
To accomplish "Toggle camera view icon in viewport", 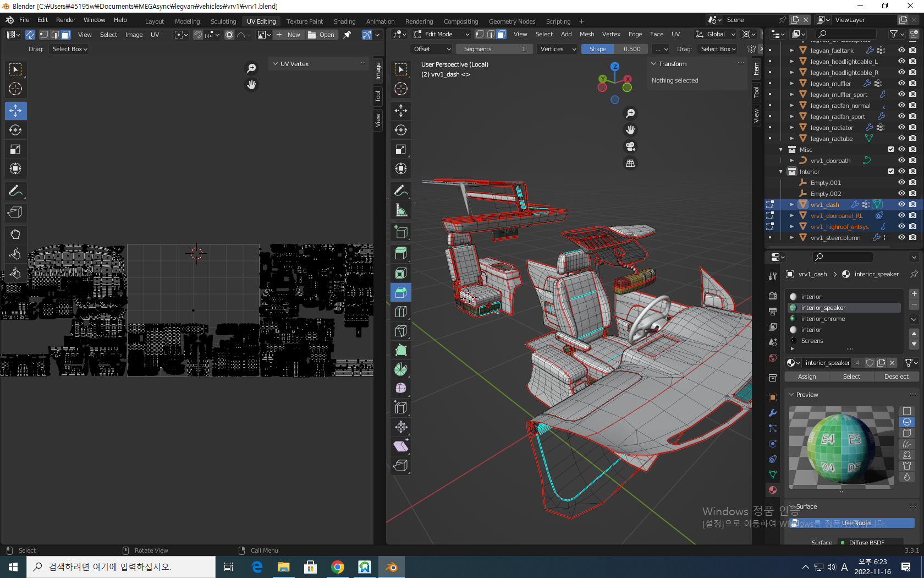I will coord(630,146).
